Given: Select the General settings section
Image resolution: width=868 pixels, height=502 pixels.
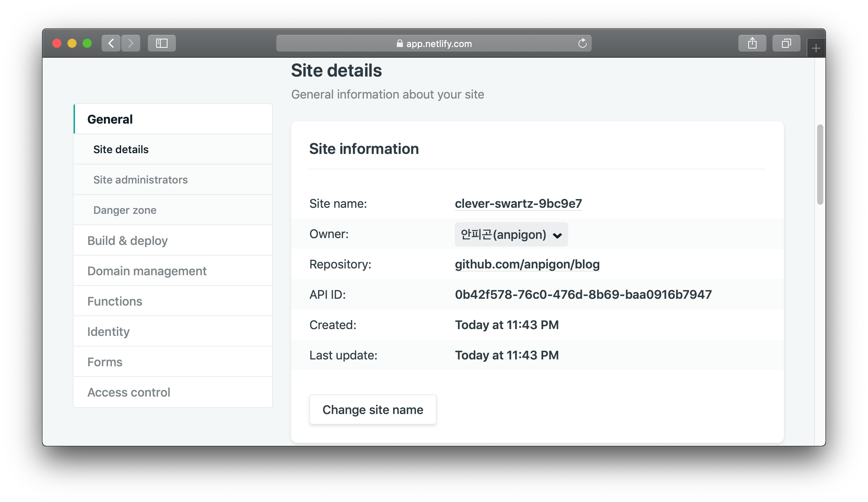Looking at the screenshot, I should tap(110, 119).
